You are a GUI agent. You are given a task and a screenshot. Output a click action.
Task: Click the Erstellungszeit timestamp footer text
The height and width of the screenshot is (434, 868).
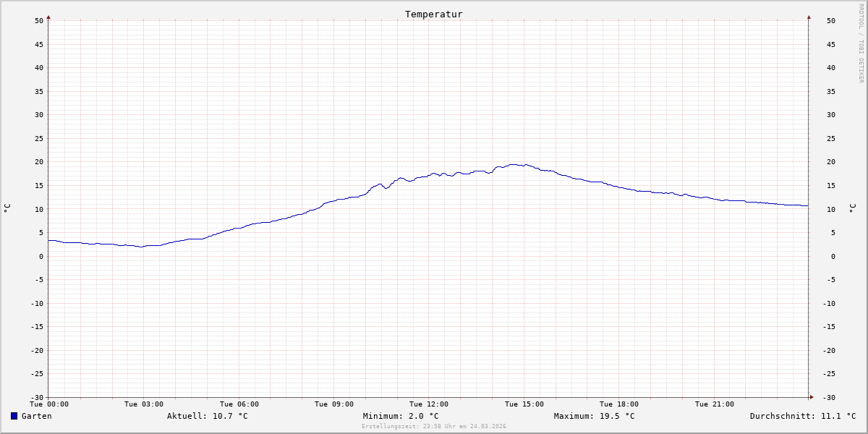[x=433, y=426]
